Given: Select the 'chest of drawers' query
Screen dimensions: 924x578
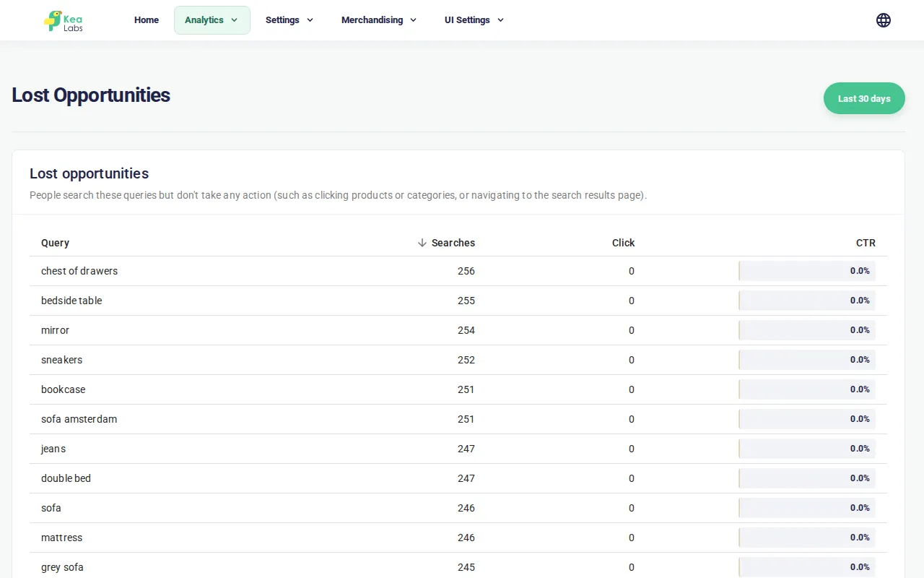Looking at the screenshot, I should (79, 271).
